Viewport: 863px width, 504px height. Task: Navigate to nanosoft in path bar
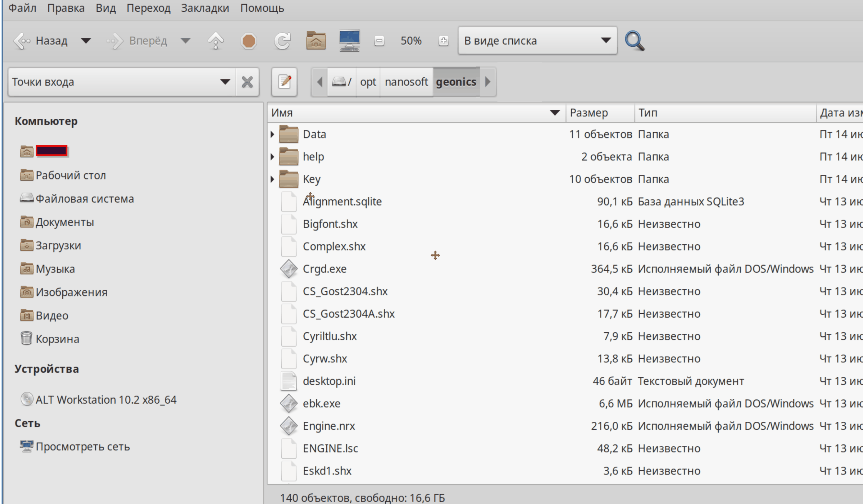[x=406, y=82]
